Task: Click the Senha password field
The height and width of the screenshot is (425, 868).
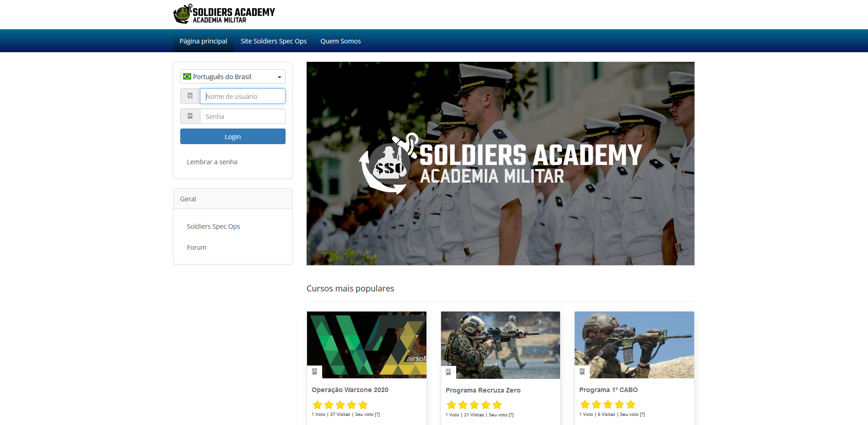Action: 243,116
